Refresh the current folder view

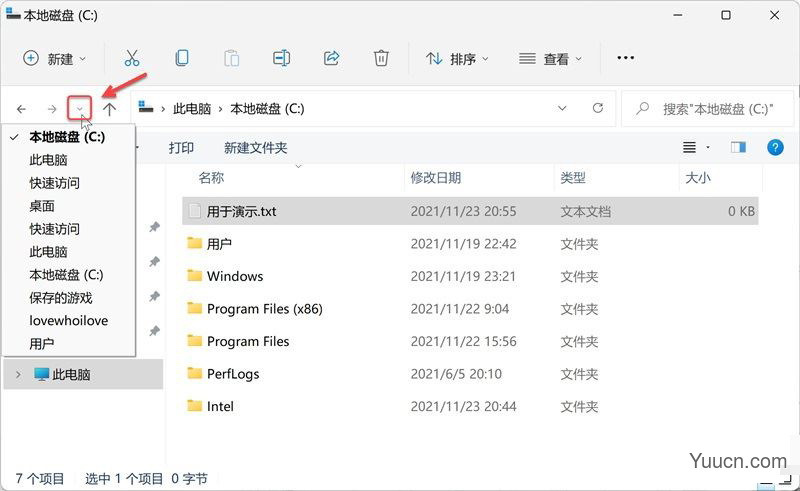pyautogui.click(x=598, y=108)
